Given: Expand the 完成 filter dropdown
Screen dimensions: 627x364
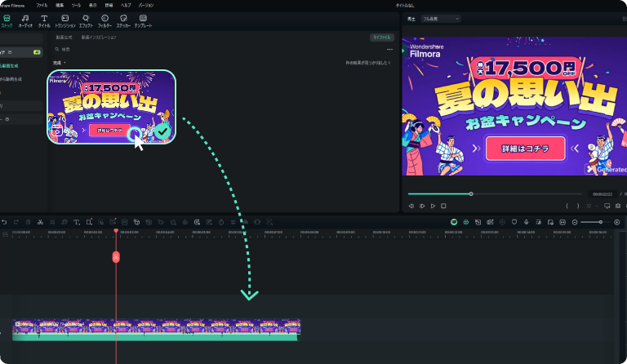Looking at the screenshot, I should click(x=59, y=63).
